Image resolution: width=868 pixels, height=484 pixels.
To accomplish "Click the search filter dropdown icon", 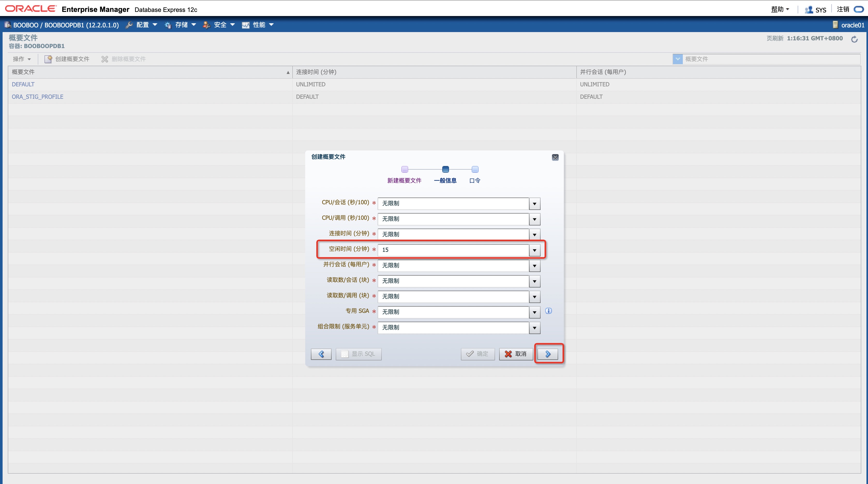I will [x=677, y=59].
